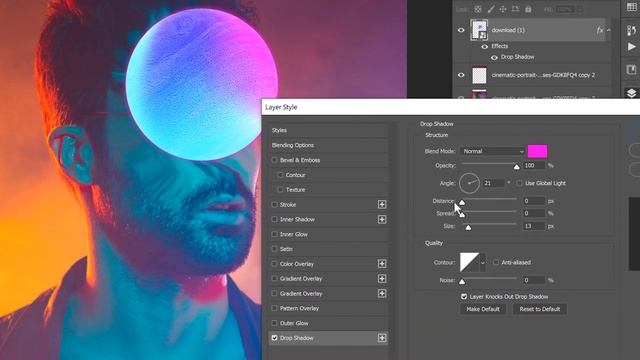Click the Reset to Default button

click(x=540, y=309)
